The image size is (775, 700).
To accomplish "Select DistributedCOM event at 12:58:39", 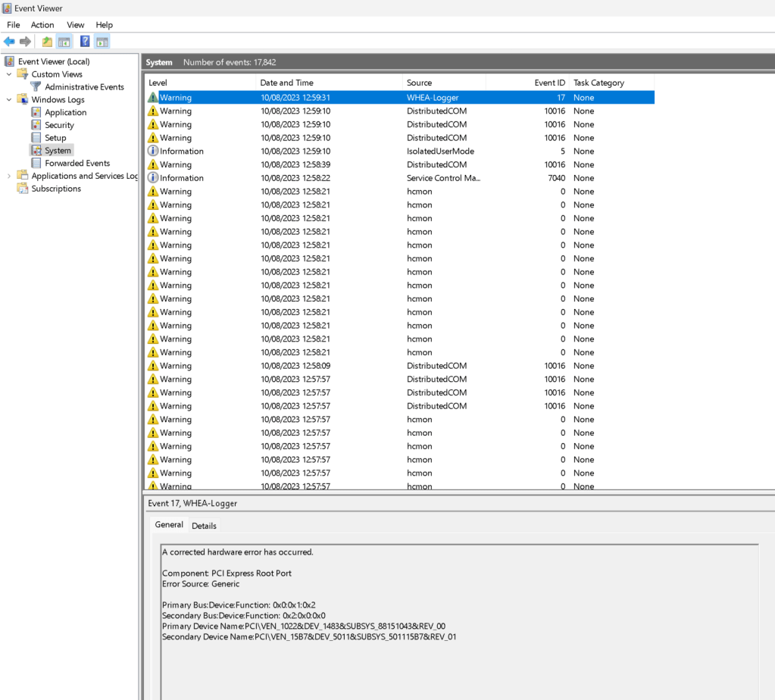I will 400,164.
